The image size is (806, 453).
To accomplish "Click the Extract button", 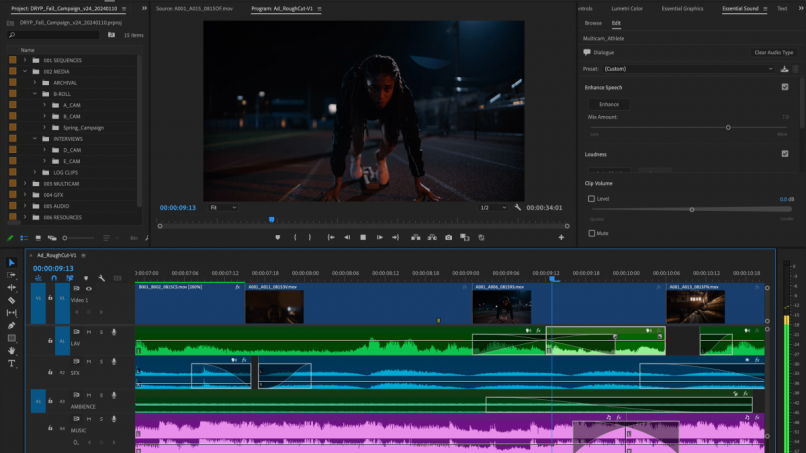I will coord(432,238).
